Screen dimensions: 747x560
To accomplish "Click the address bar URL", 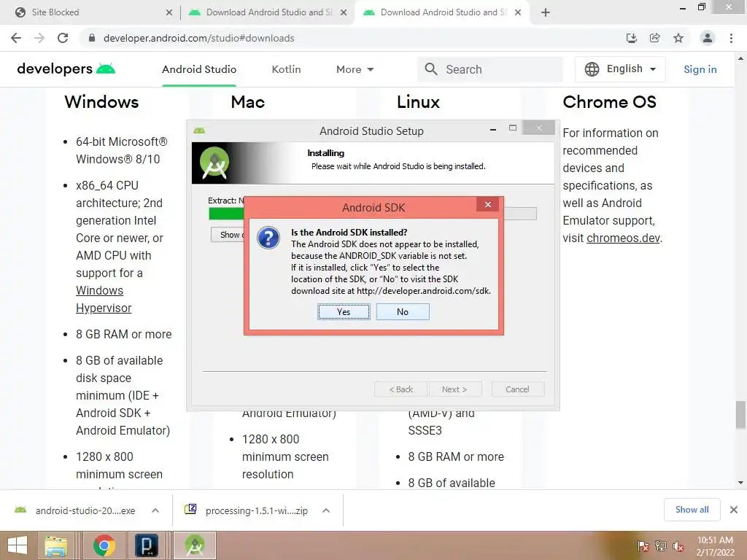I will [x=198, y=38].
